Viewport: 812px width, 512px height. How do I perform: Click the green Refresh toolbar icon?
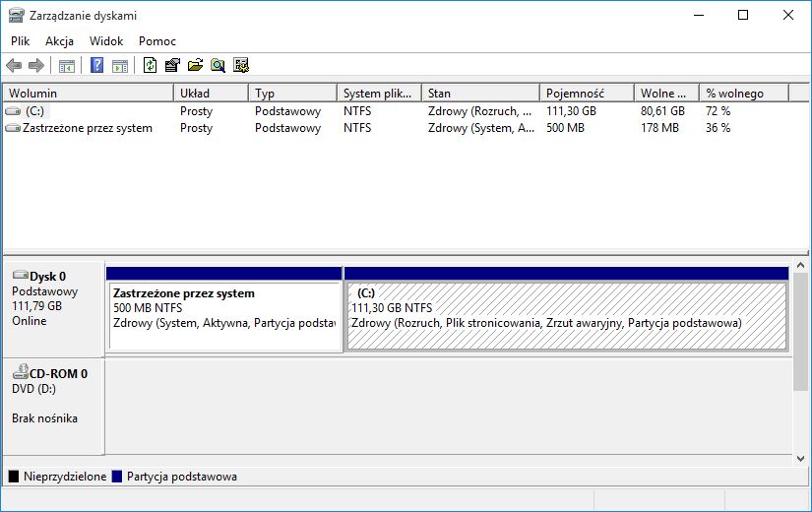[151, 65]
